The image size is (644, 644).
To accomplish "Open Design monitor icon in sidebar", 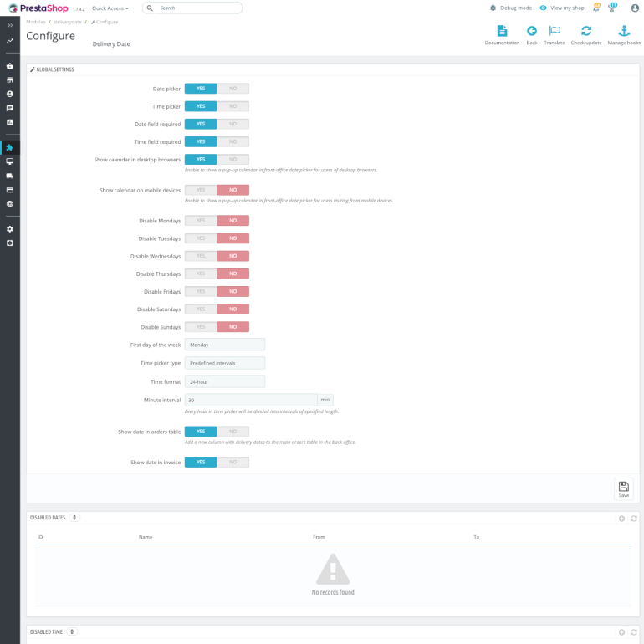I will (x=10, y=161).
